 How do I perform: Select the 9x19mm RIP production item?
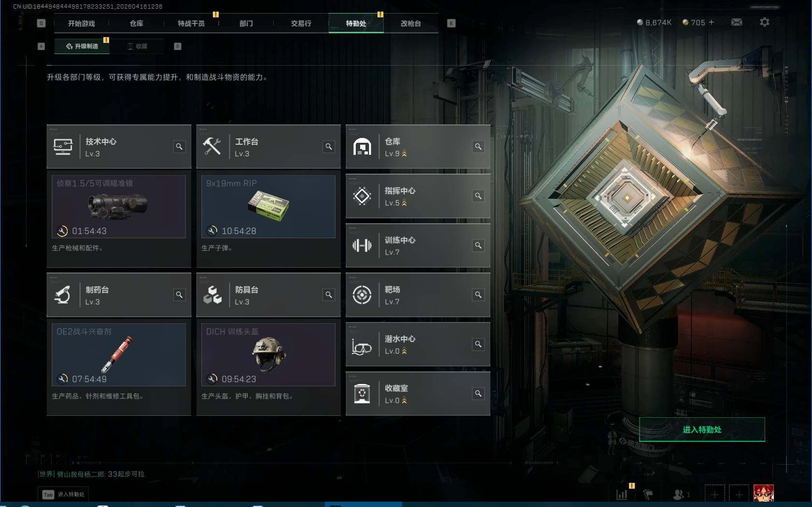[x=268, y=206]
